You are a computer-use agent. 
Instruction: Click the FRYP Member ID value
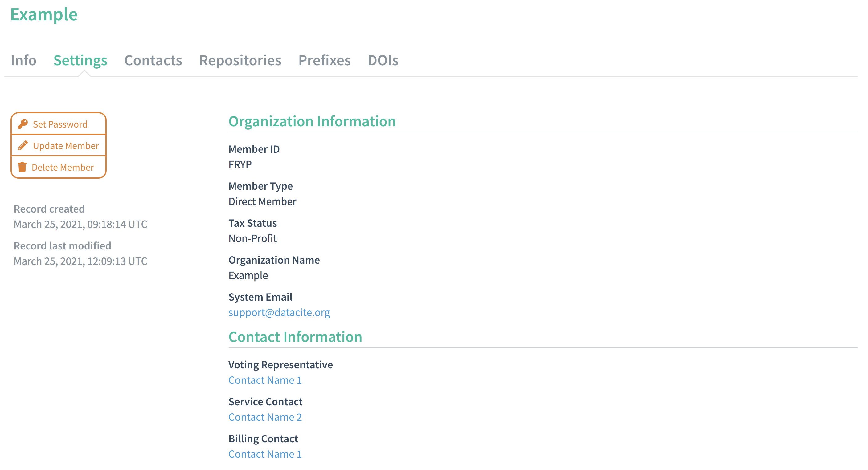pyautogui.click(x=240, y=164)
